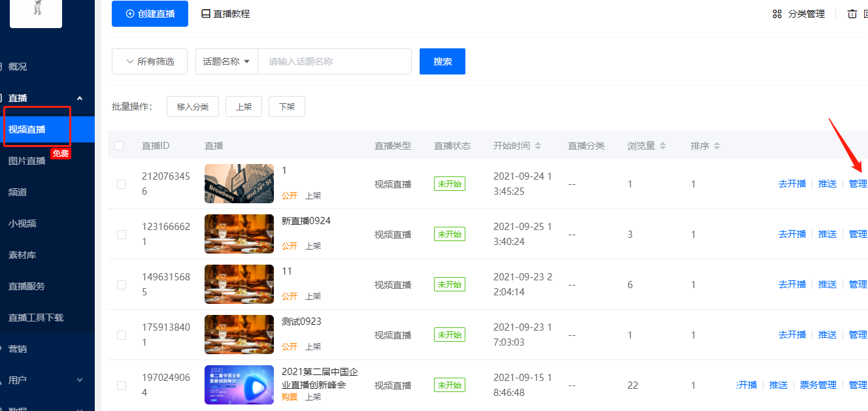868x411 pixels.
Task: Collapse the 直播 sidebar section arrow
Action: pos(80,98)
